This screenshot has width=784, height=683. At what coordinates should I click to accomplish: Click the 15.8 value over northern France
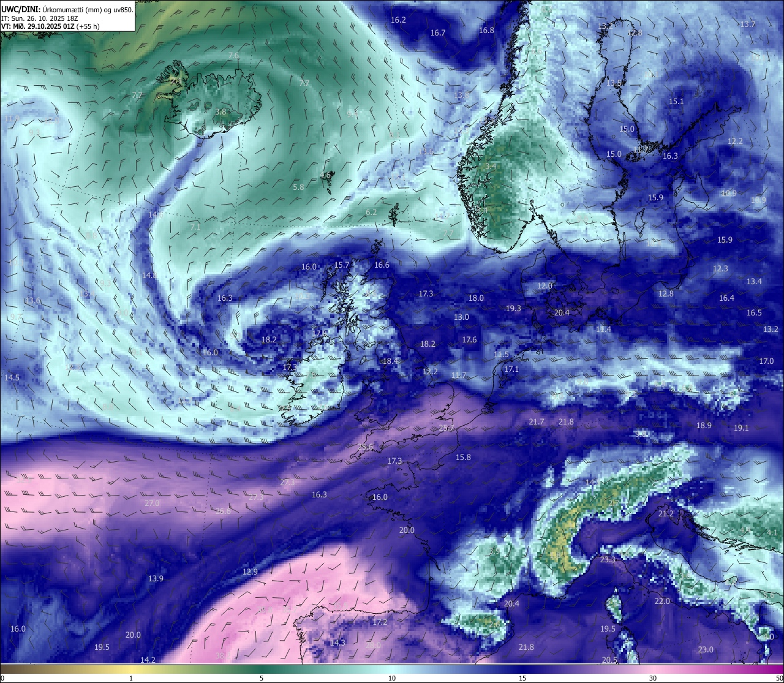coord(463,458)
